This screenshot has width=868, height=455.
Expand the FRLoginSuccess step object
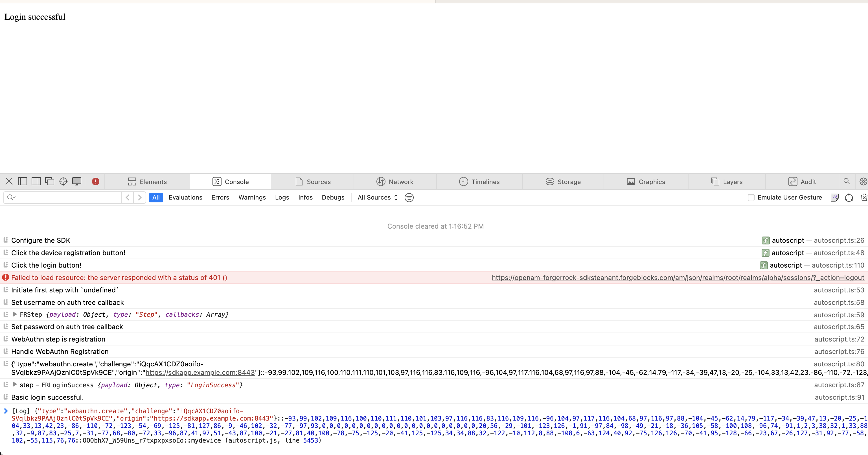click(x=15, y=384)
